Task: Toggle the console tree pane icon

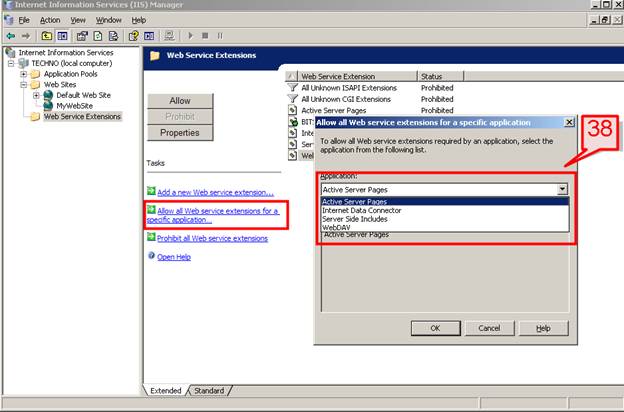Action: [62, 36]
